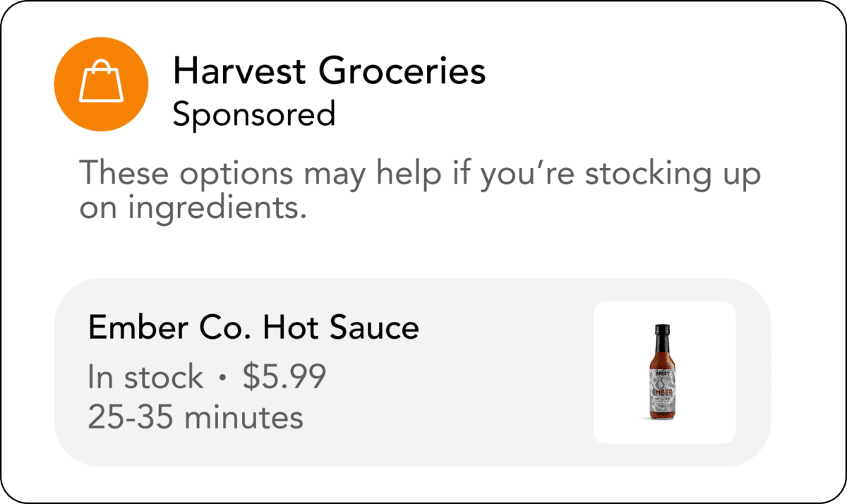
Task: Select the stocking up on ingredients description
Action: pyautogui.click(x=419, y=191)
